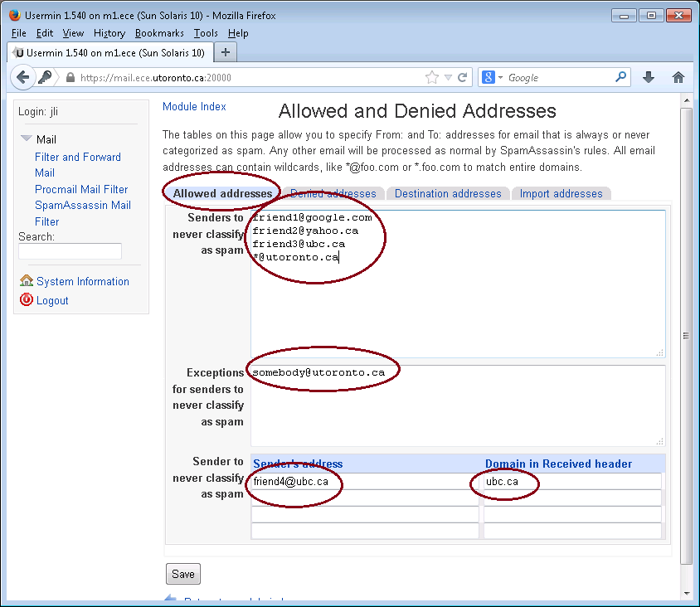Open the Edit menu
The height and width of the screenshot is (607, 700).
point(45,33)
